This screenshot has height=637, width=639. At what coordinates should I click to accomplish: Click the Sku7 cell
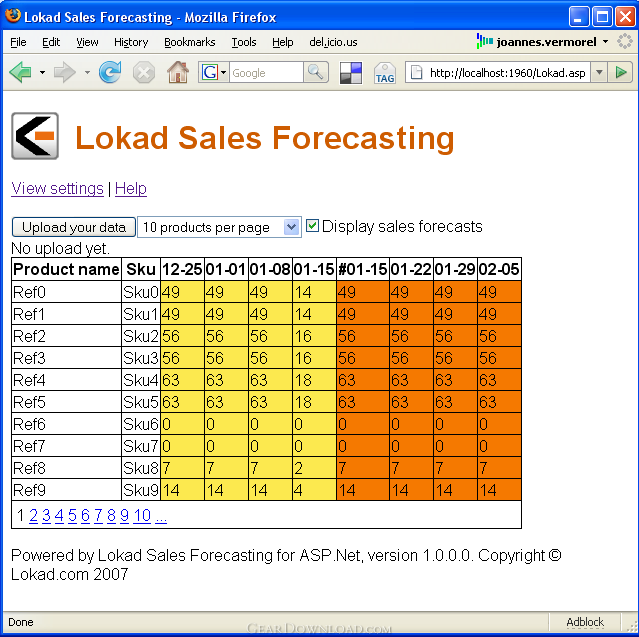click(x=141, y=446)
